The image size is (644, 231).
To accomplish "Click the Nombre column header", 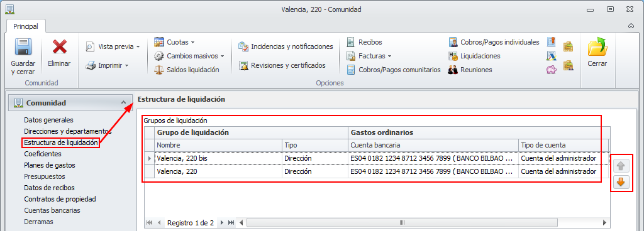I will point(218,146).
